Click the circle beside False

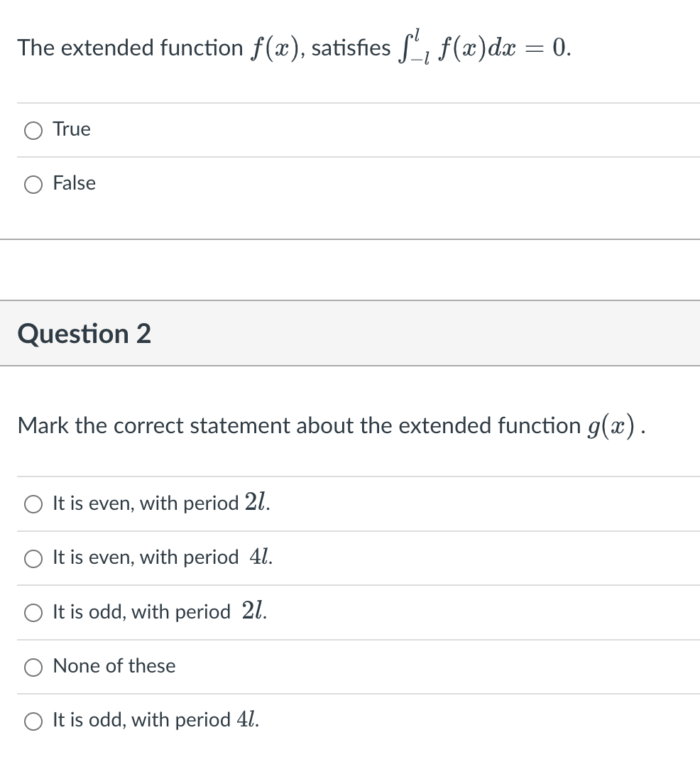[33, 185]
